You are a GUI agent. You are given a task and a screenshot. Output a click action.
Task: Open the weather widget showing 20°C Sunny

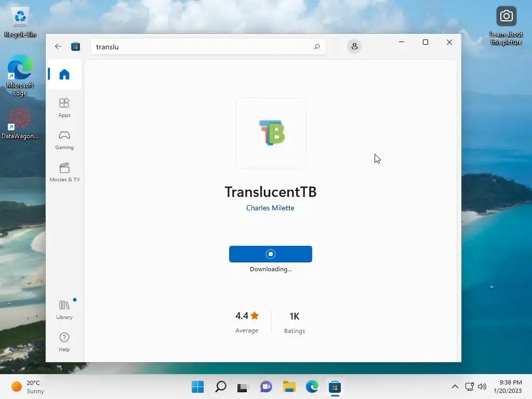pyautogui.click(x=28, y=387)
